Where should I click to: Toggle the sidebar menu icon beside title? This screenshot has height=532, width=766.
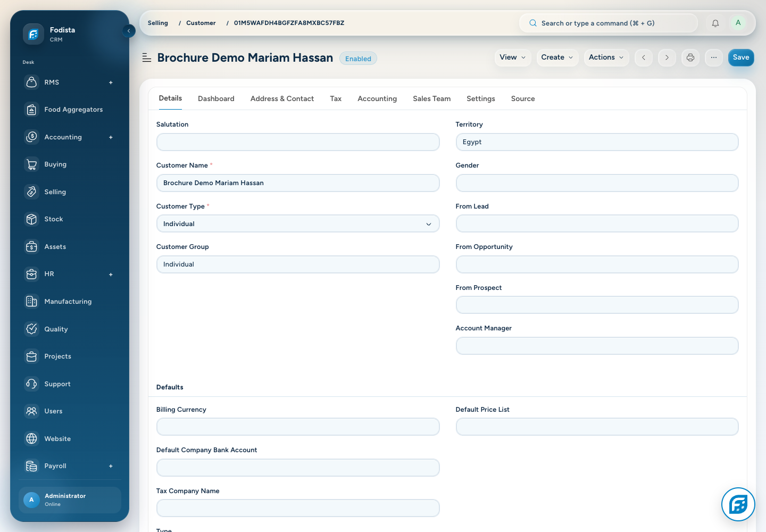coord(147,57)
